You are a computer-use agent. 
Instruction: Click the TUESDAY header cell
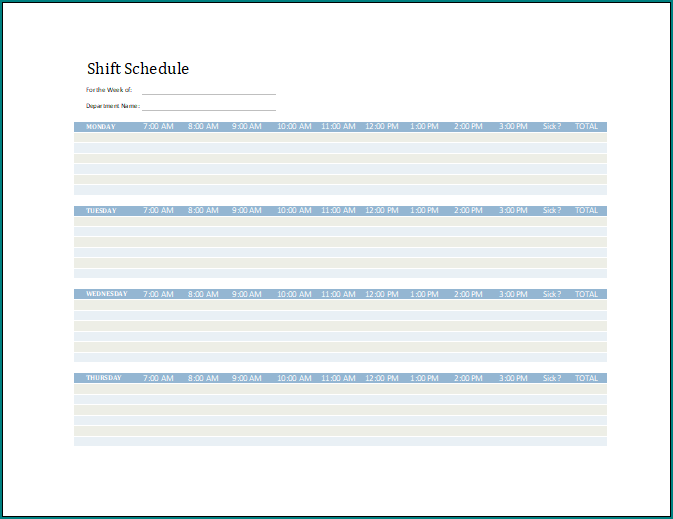pos(101,211)
